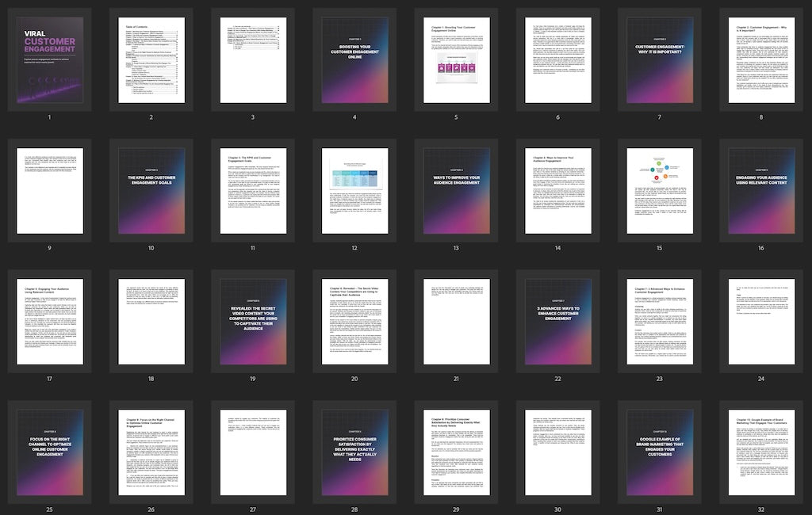
Task: Select the Table of Contents page thumbnail
Action: tap(151, 59)
